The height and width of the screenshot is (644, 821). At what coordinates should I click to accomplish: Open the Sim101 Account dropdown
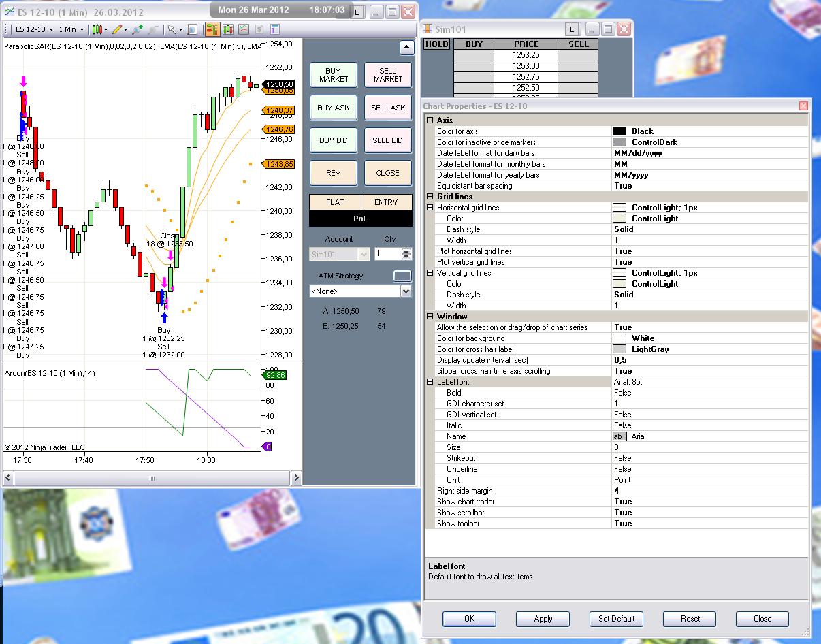click(339, 254)
